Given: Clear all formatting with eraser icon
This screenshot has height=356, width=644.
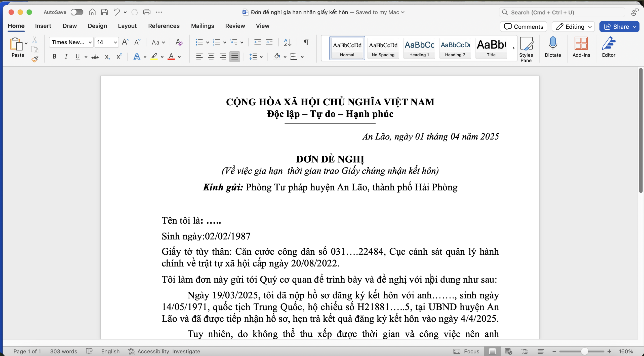Looking at the screenshot, I should (179, 42).
